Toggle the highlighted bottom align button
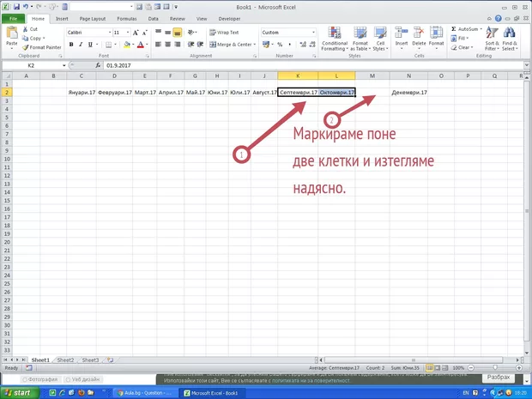 177,33
